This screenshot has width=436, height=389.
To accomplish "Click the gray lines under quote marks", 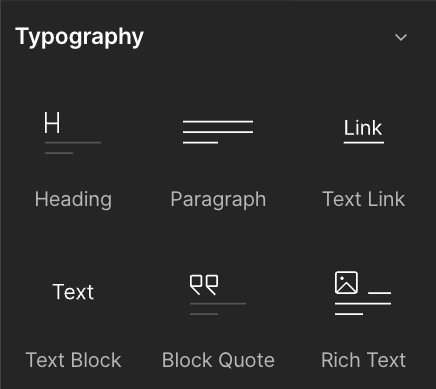I will click(x=218, y=309).
